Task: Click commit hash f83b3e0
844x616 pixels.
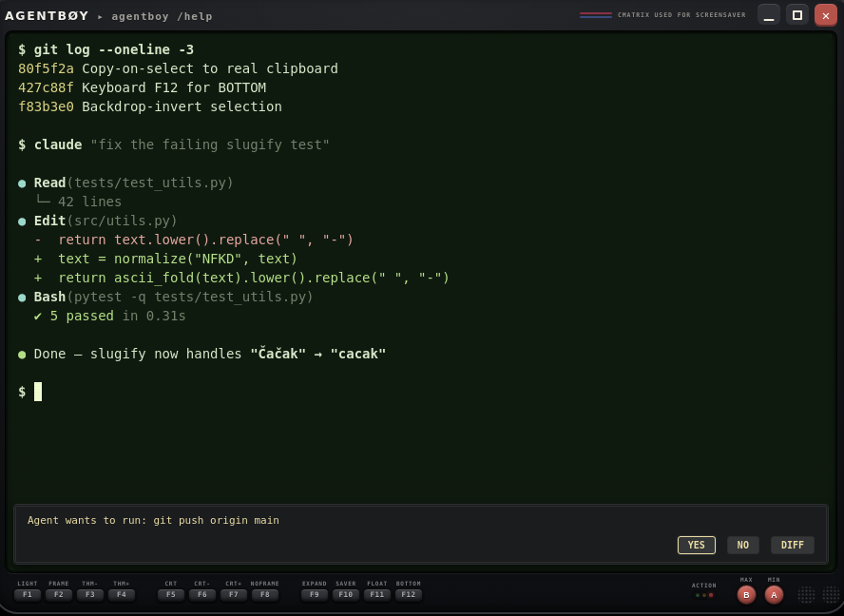Action: point(46,106)
